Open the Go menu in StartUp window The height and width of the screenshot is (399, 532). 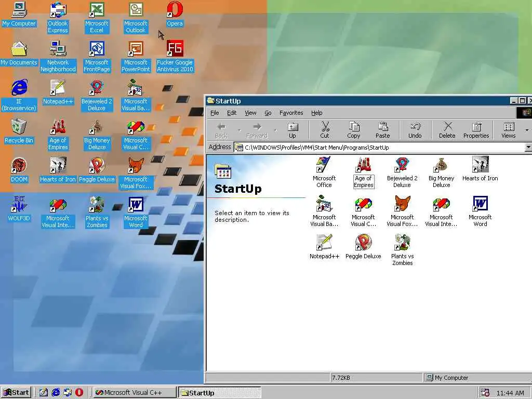click(268, 113)
